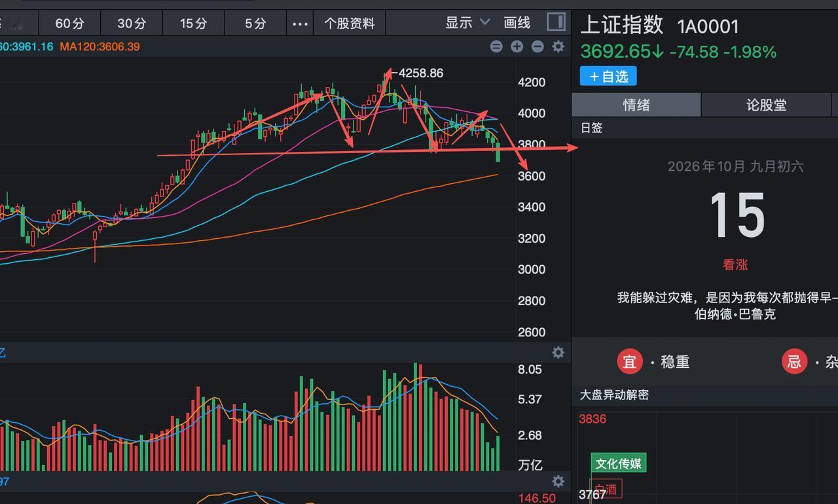Click the 白酒 sector tag

click(x=606, y=489)
